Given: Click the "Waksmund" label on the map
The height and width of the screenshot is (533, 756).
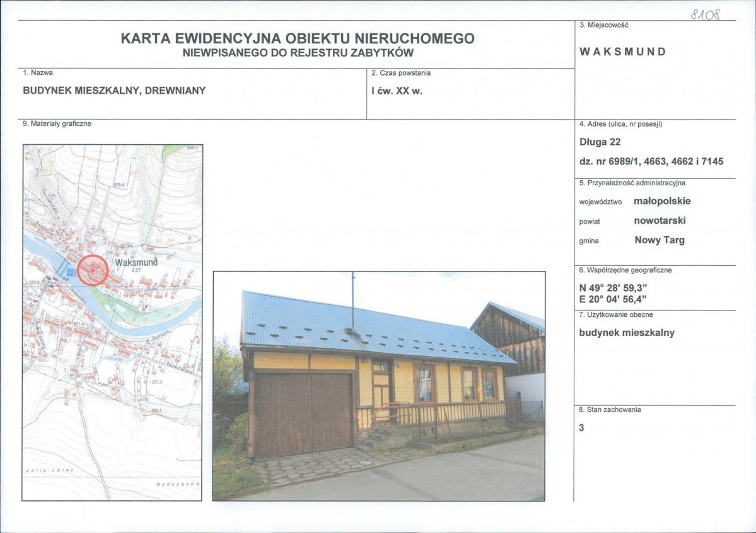Looking at the screenshot, I should [136, 263].
